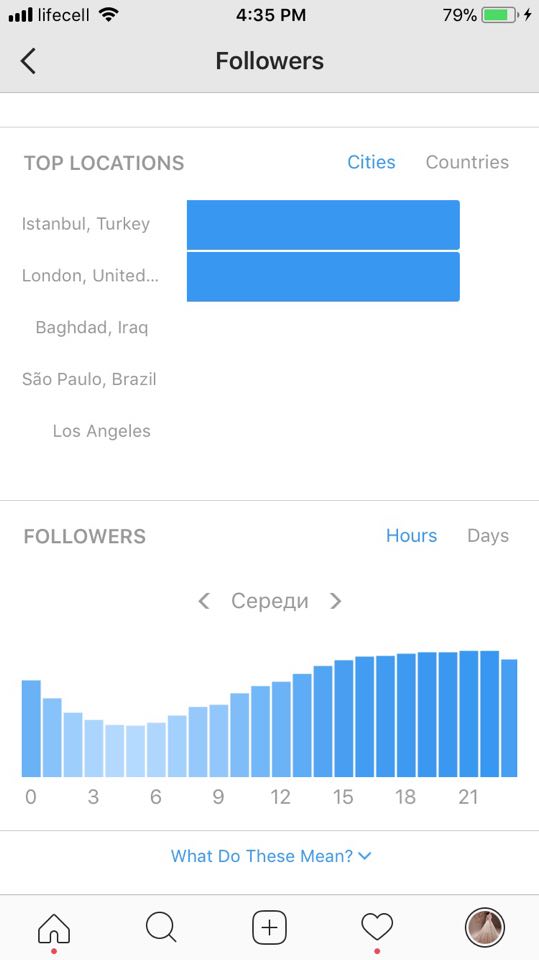Open the Home feed icon
This screenshot has width=539, height=960.
pyautogui.click(x=54, y=928)
